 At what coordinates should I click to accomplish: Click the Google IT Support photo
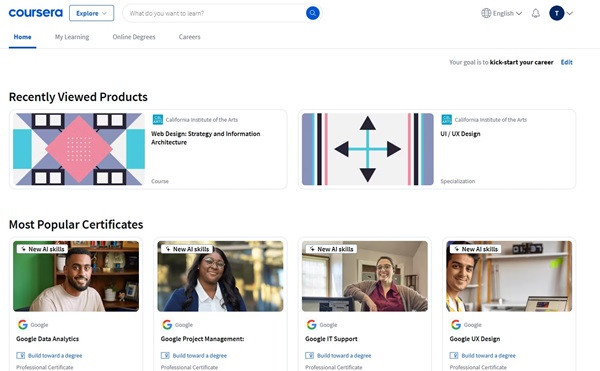365,276
